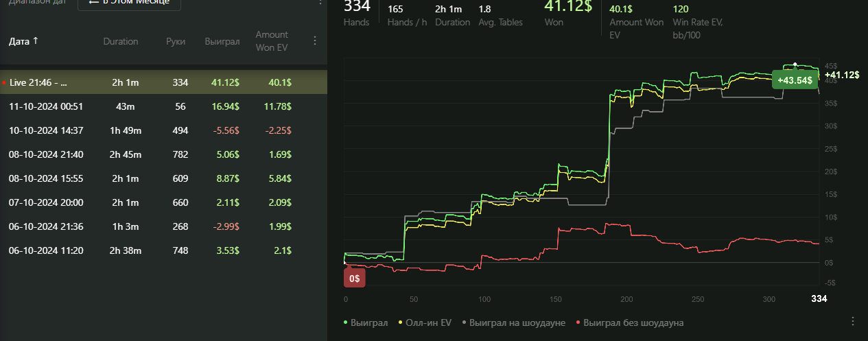The width and height of the screenshot is (868, 341).
Task: Toggle the Выиграл без шоудауна legend
Action: 629,322
